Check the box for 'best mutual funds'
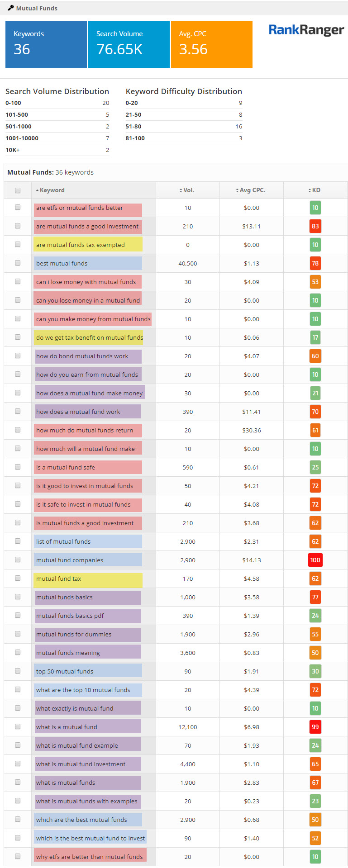 [x=18, y=263]
